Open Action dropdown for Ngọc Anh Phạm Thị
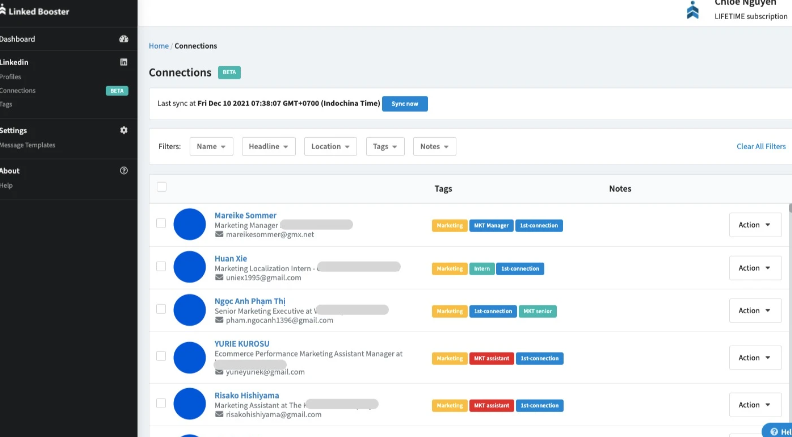Viewport: 792px width, 437px height. coord(755,311)
